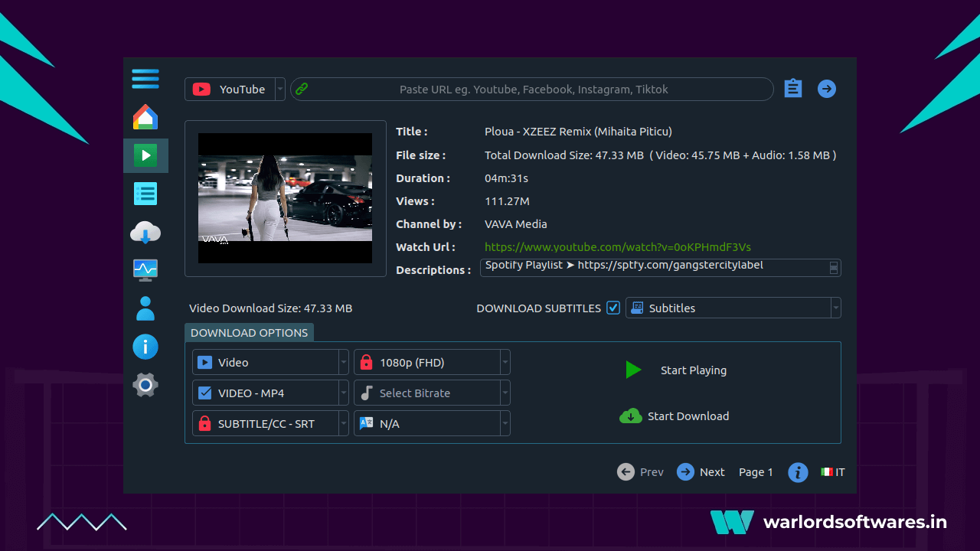Click the Next arrow icon

coord(685,472)
